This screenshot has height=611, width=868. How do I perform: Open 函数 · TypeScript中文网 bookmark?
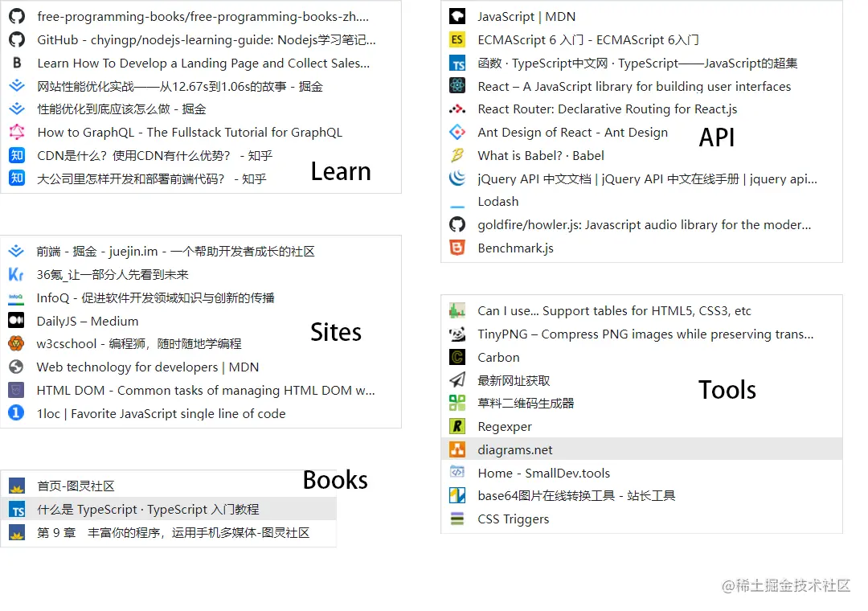coord(637,64)
